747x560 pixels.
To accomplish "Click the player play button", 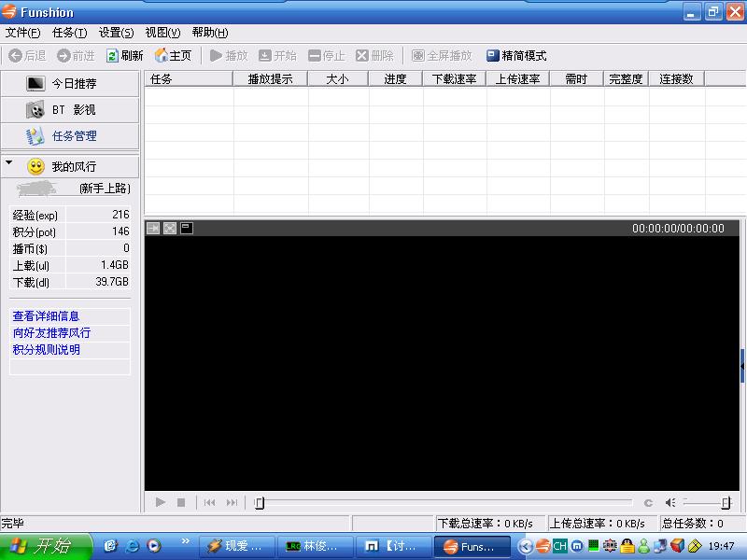I will tap(161, 502).
